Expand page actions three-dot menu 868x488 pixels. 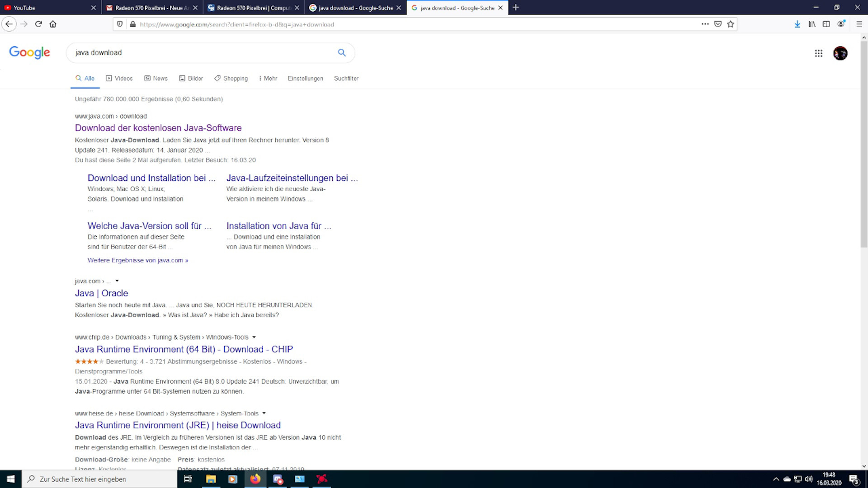(705, 24)
